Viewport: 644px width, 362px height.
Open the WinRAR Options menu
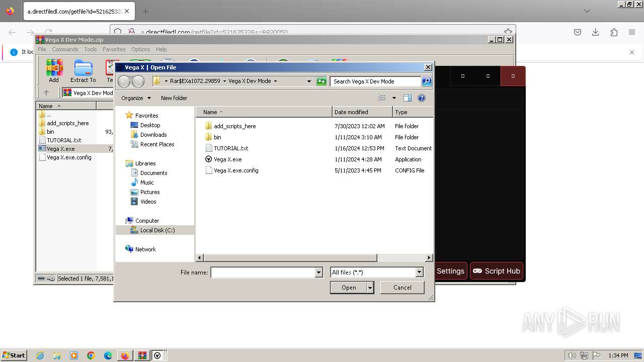141,49
